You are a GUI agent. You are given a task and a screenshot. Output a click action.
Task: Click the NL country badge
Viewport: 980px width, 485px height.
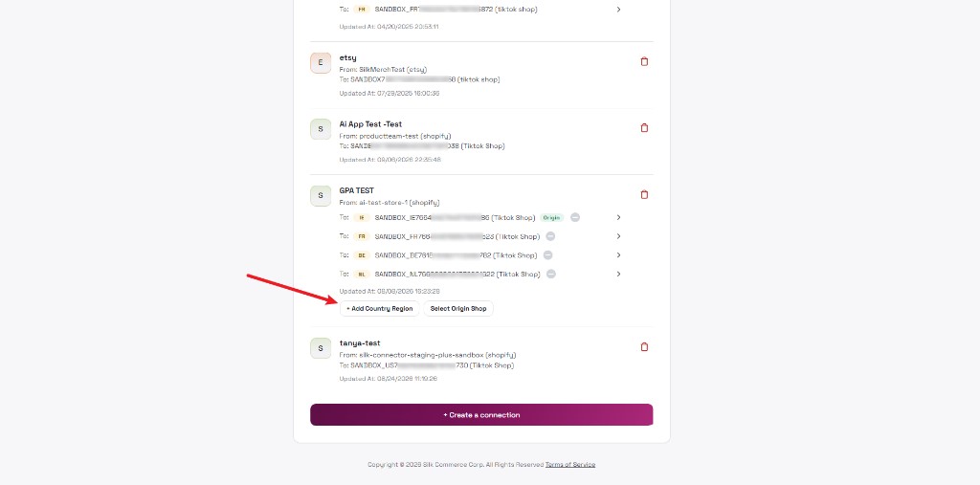tap(361, 274)
